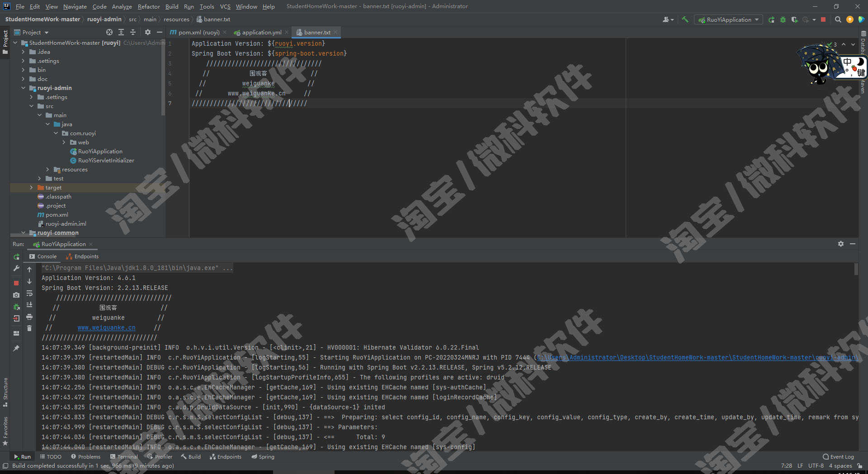Viewport: 868px width, 474px height.
Task: Click the wrench icon in the Run panel
Action: coord(16,268)
